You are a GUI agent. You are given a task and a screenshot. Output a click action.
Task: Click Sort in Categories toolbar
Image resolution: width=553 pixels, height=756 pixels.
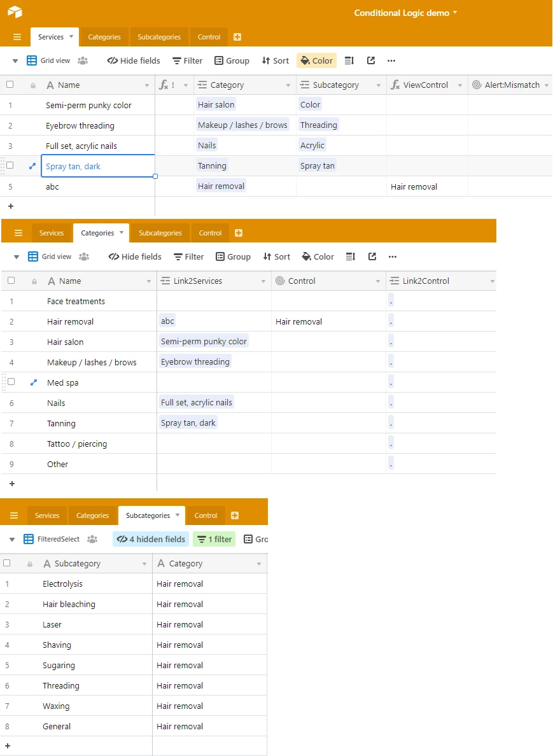[277, 256]
